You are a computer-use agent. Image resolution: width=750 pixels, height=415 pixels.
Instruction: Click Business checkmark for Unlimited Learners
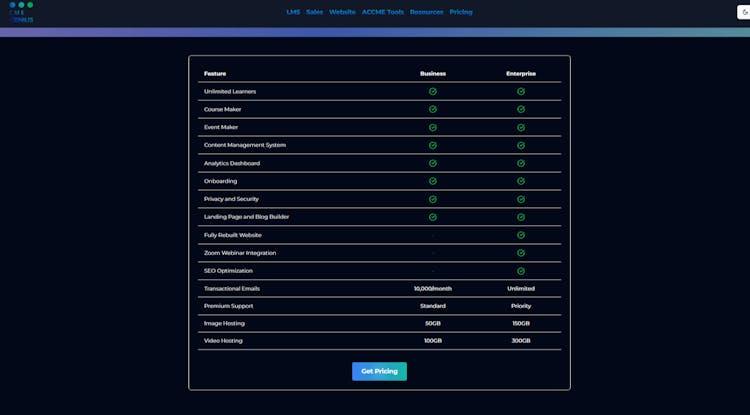[433, 91]
